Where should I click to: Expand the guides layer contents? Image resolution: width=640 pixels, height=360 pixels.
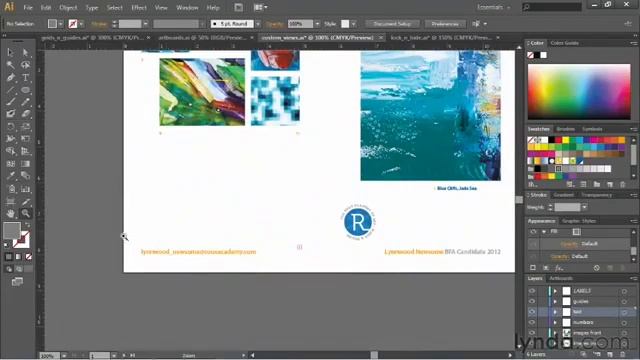(555, 301)
